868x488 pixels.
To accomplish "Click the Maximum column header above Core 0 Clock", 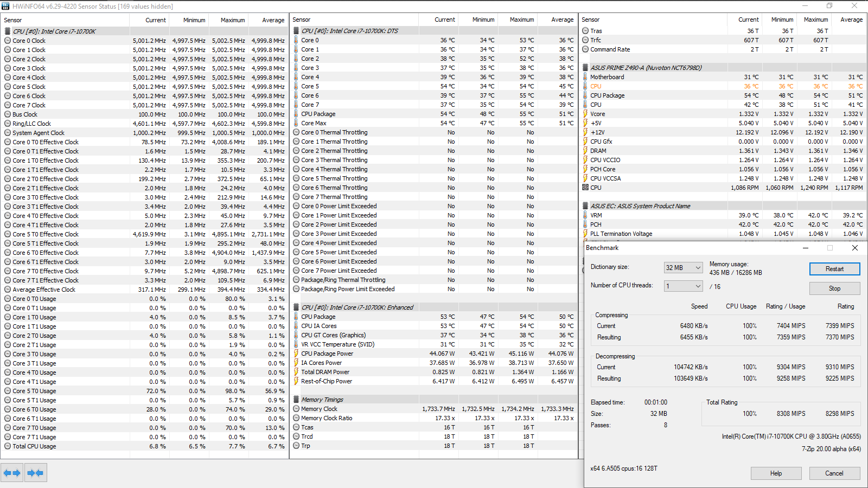I will [x=228, y=20].
